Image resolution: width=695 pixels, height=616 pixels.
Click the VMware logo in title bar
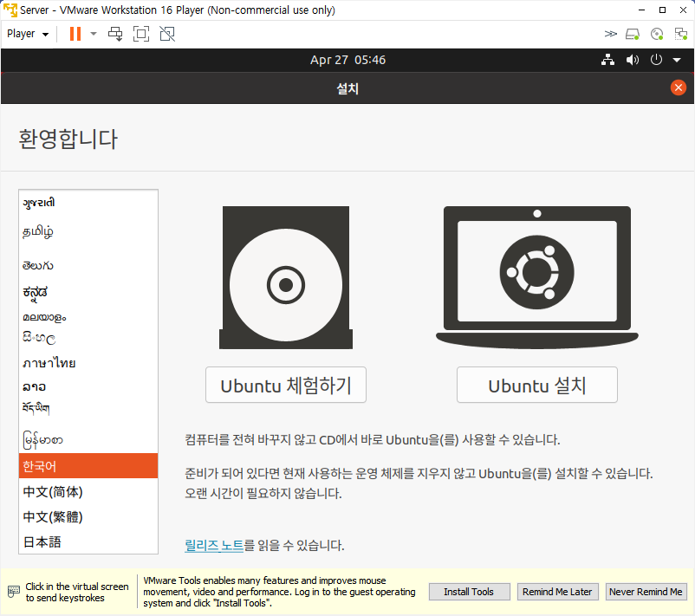(10, 10)
